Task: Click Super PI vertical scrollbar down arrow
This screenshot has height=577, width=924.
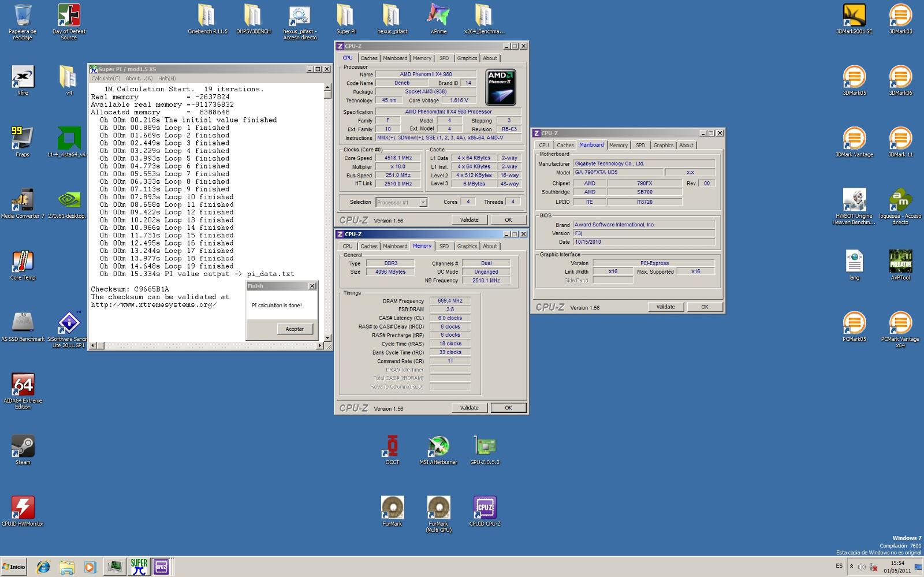Action: [327, 338]
